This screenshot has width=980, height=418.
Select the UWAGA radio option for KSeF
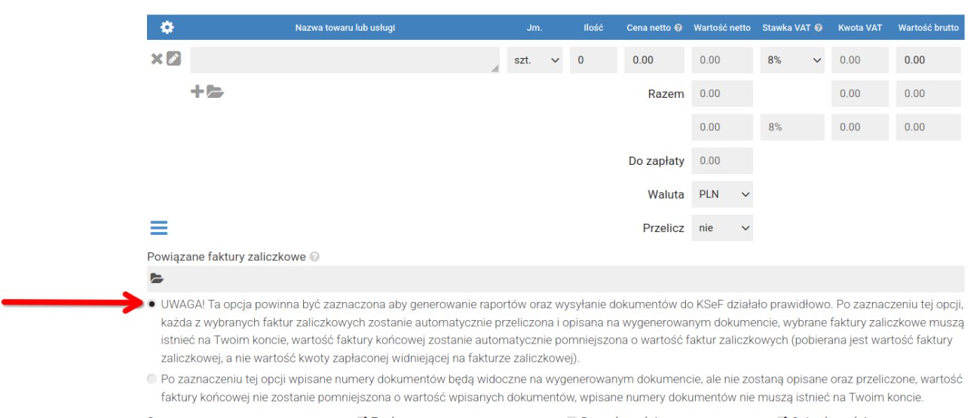[153, 305]
